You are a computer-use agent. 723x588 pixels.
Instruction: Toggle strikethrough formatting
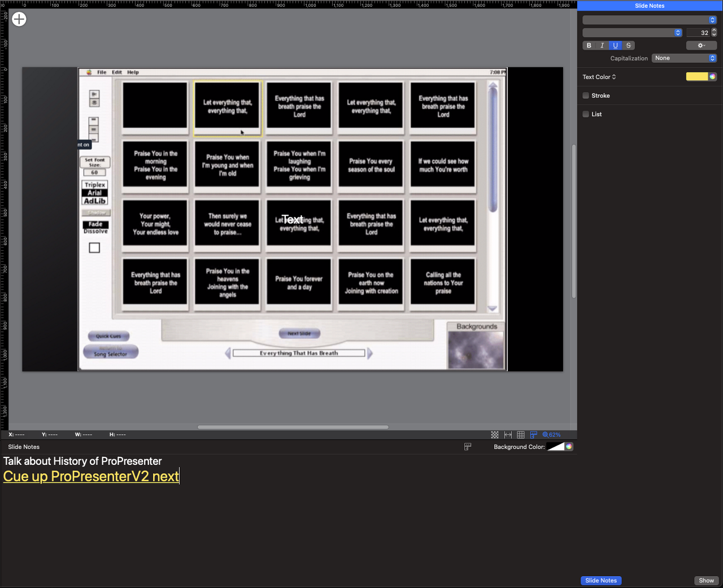coord(628,46)
